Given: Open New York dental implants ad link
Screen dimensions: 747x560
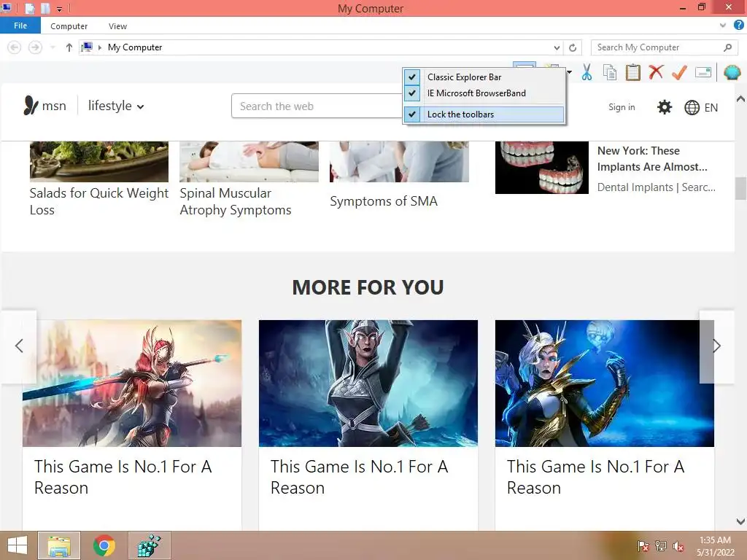Looking at the screenshot, I should (x=652, y=159).
